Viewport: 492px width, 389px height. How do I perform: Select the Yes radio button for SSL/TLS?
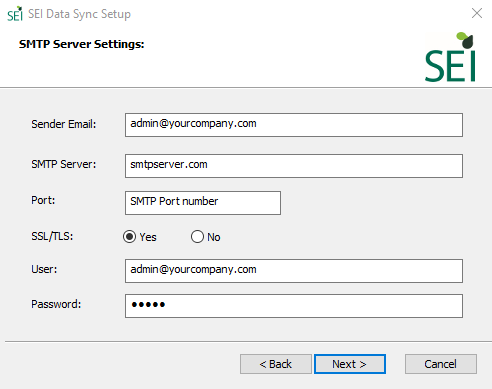(129, 237)
